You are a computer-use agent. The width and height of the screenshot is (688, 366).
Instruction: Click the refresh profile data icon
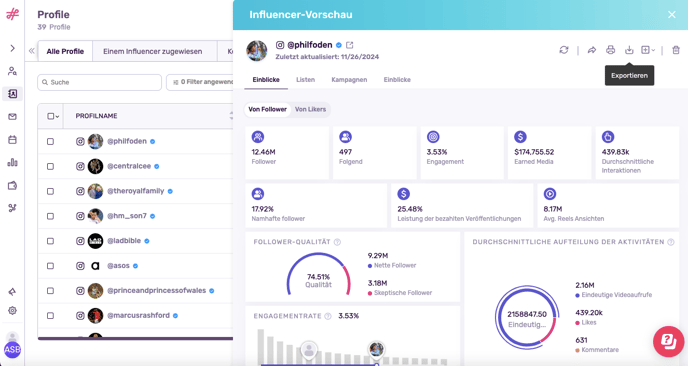(x=564, y=50)
